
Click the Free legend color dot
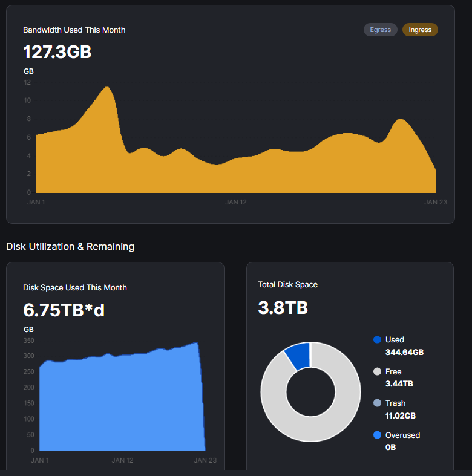378,372
